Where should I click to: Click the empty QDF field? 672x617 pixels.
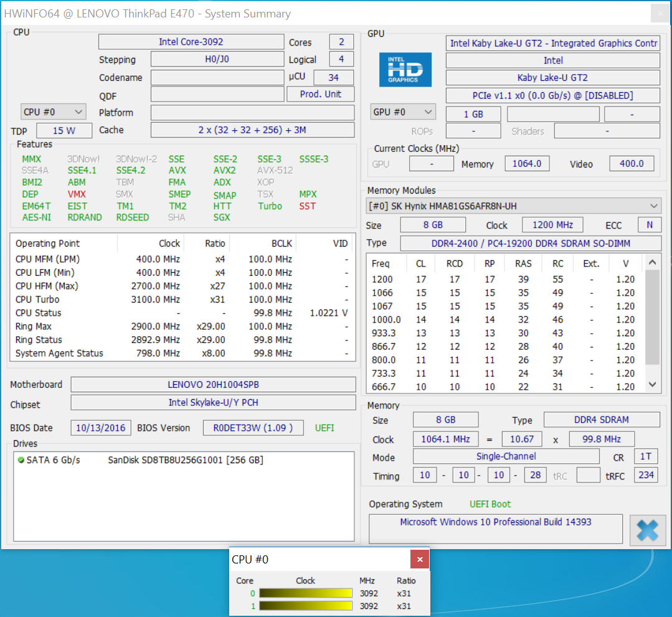click(x=217, y=94)
